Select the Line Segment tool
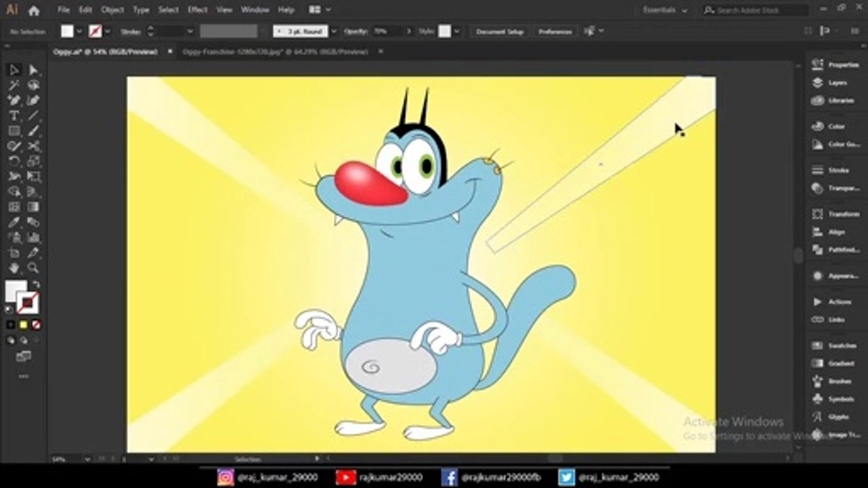 click(x=33, y=116)
